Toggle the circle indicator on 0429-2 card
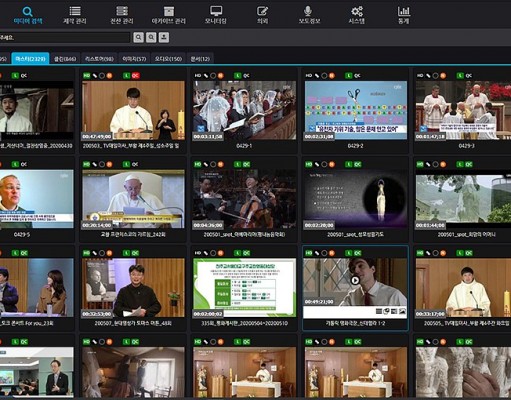 tap(324, 76)
